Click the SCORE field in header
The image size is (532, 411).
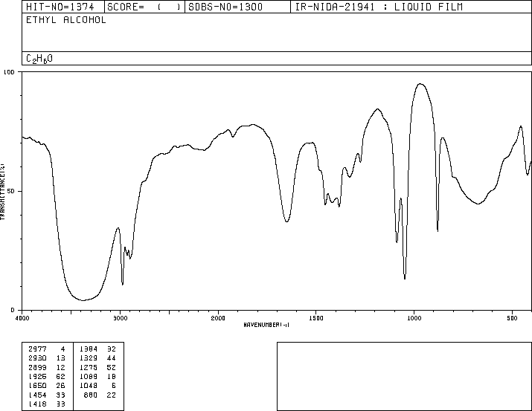point(144,7)
